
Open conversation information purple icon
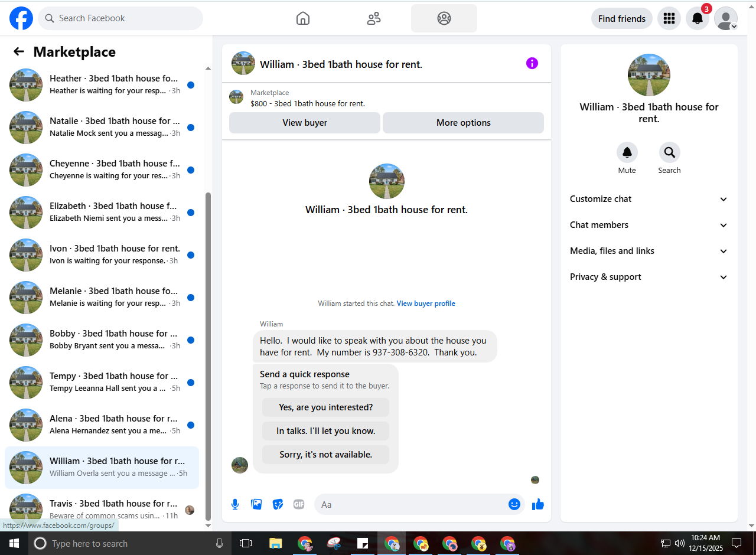532,63
